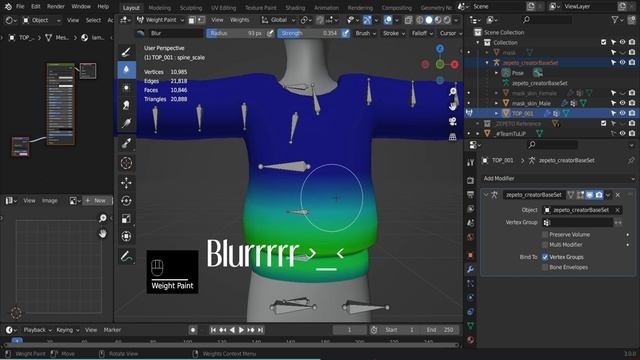The image size is (640, 360).
Task: Open the Stroke settings dropdown
Action: (x=393, y=33)
